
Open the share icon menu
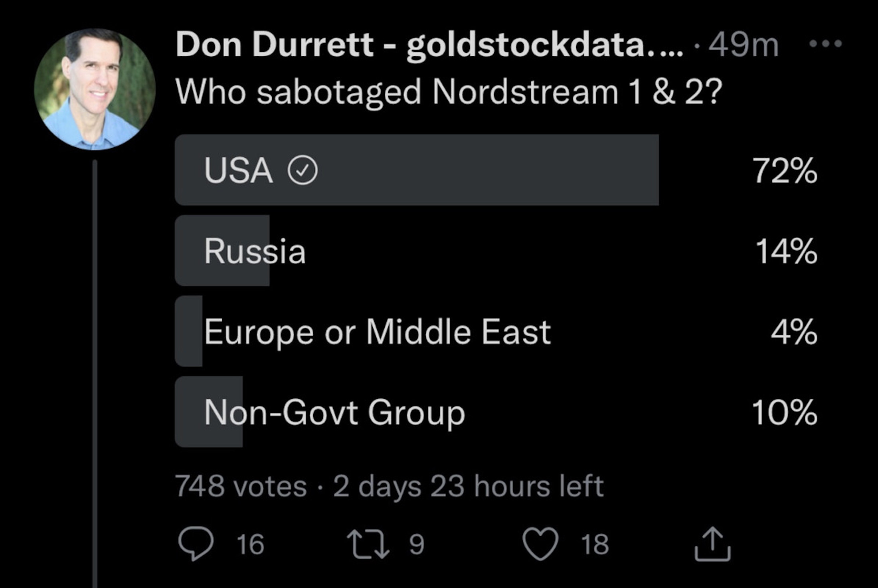tap(712, 544)
